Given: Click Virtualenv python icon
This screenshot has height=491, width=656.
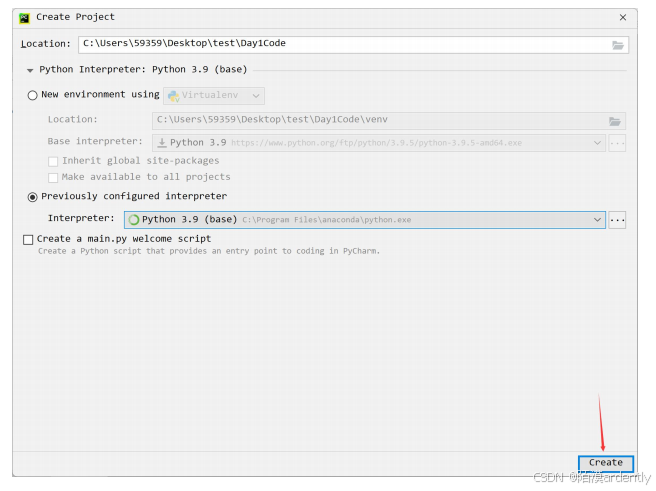Looking at the screenshot, I should pyautogui.click(x=174, y=96).
